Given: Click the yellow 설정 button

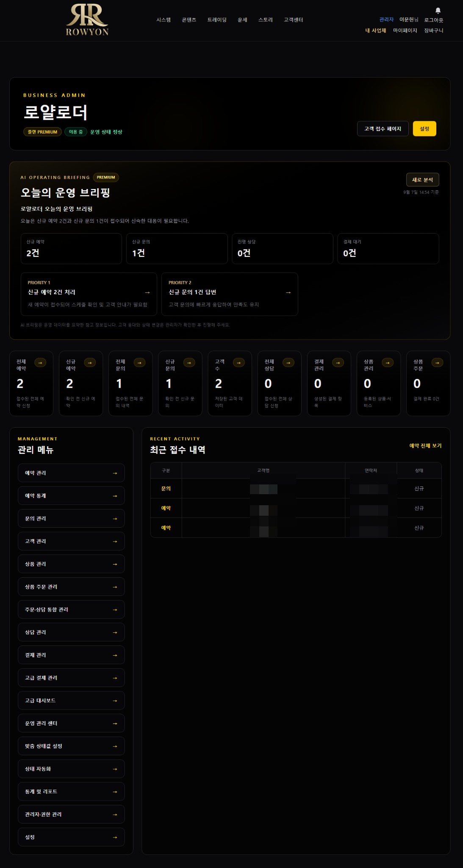Looking at the screenshot, I should coord(424,129).
